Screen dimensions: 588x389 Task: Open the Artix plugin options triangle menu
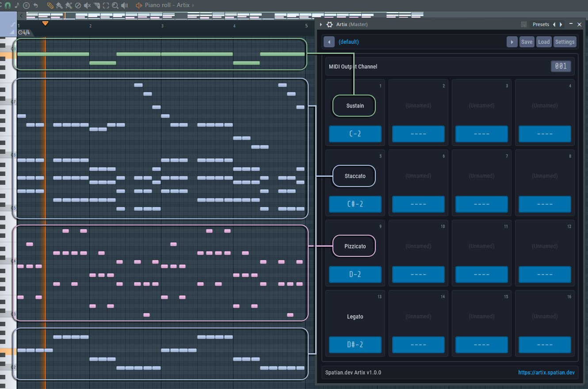(321, 24)
